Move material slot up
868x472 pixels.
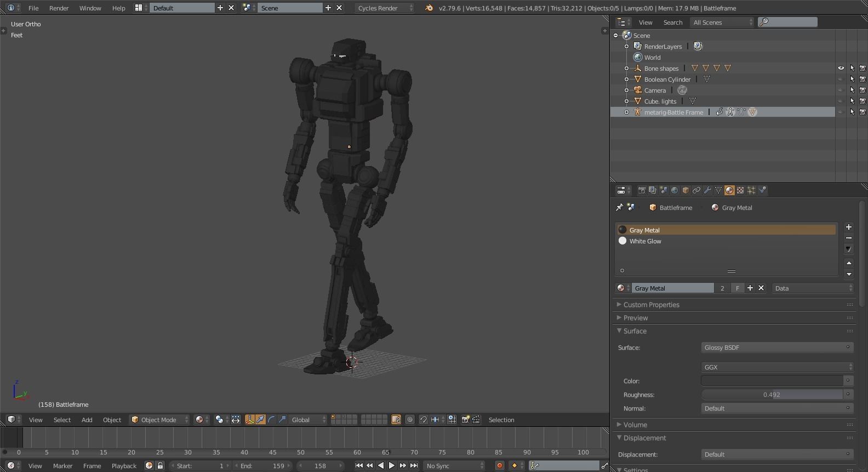(849, 263)
